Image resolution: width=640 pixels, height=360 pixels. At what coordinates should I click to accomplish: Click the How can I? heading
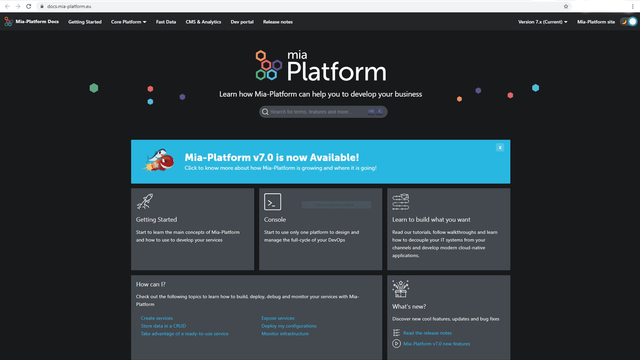coord(151,284)
